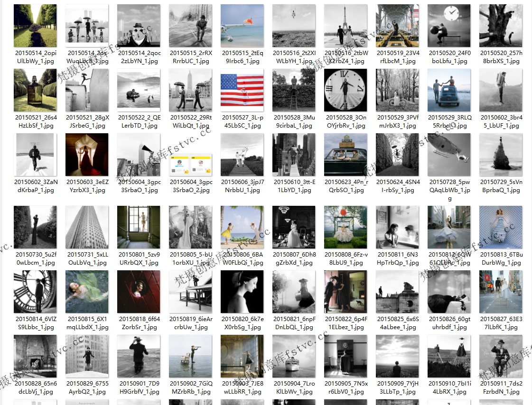Screen dimensions: 532x405
Task: Select the megaphone skyscraper thumbnail ending 3SrbaO_1.jpg
Action: [x=139, y=155]
